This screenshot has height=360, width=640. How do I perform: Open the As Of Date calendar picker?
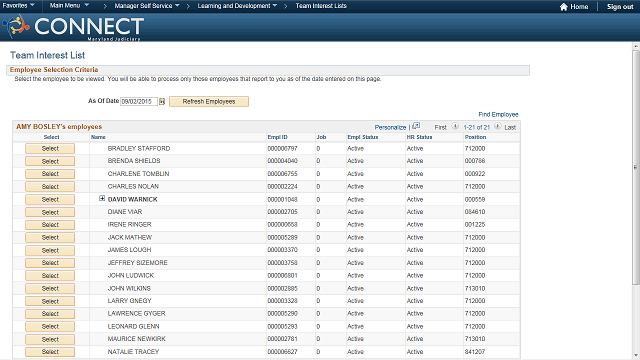tap(162, 102)
